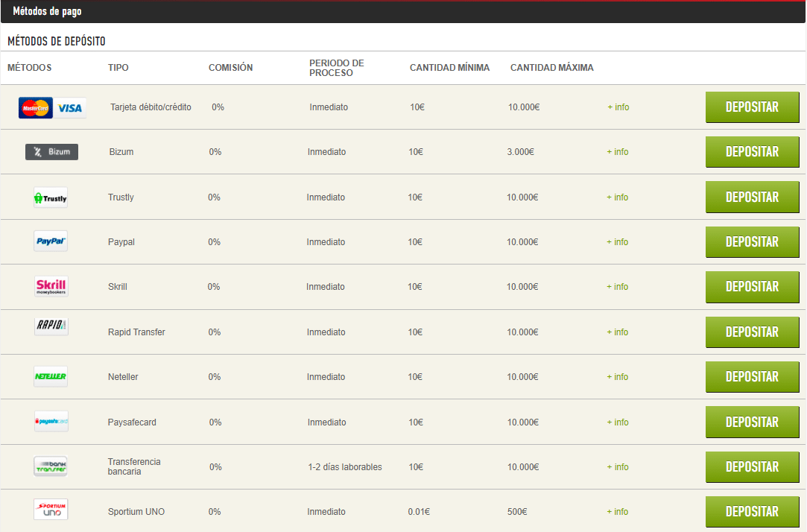This screenshot has height=532, width=807.
Task: Expand + info for Transferencia bancaria
Action: pos(618,467)
